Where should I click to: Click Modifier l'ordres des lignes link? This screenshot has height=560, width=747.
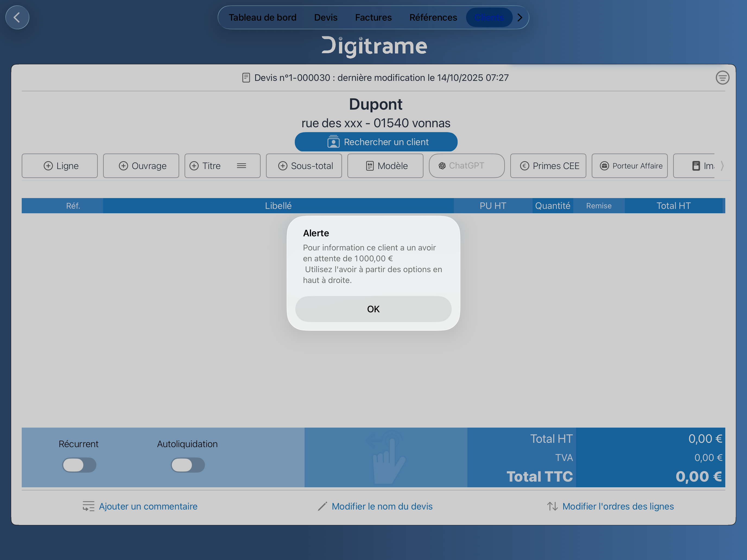tap(610, 506)
